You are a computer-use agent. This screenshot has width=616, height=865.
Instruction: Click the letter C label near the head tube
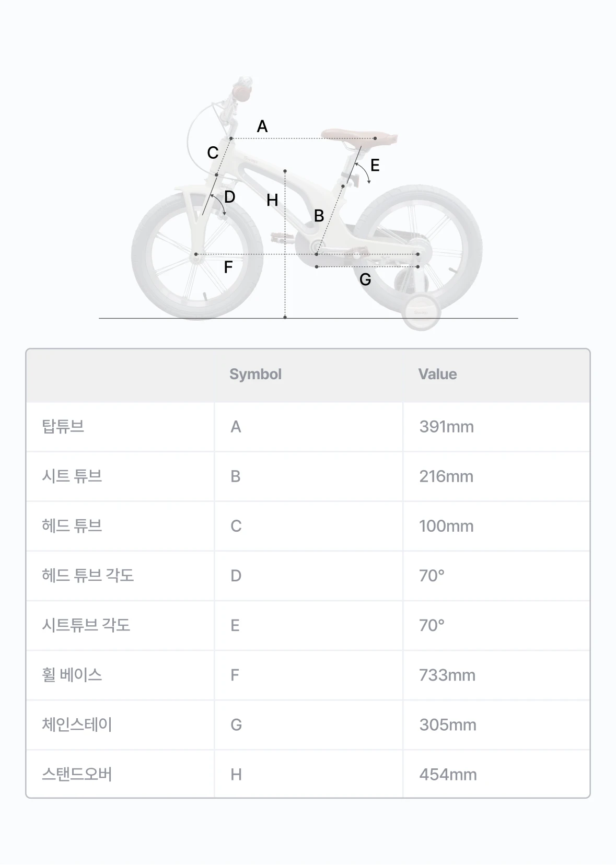[x=213, y=153]
